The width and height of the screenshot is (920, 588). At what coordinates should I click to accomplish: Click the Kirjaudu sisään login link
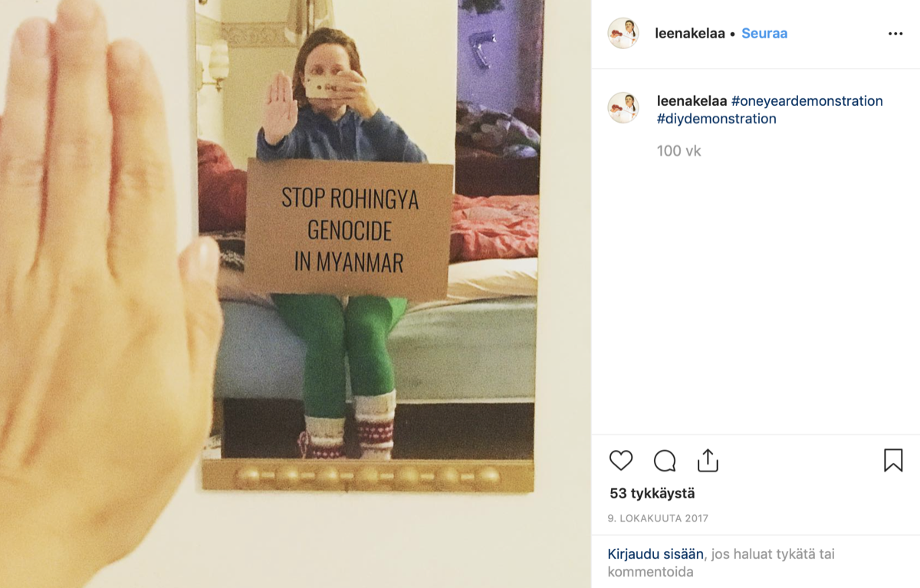(655, 554)
